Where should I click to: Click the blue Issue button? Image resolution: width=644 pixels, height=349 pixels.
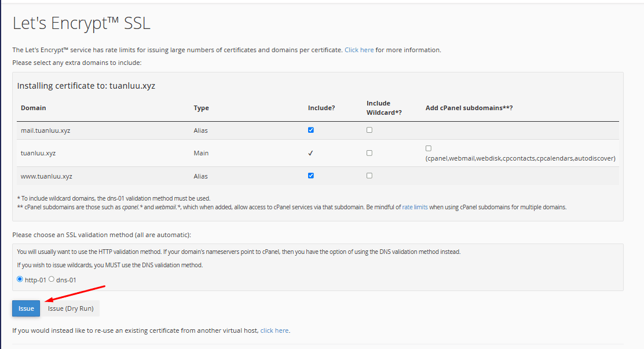[26, 308]
